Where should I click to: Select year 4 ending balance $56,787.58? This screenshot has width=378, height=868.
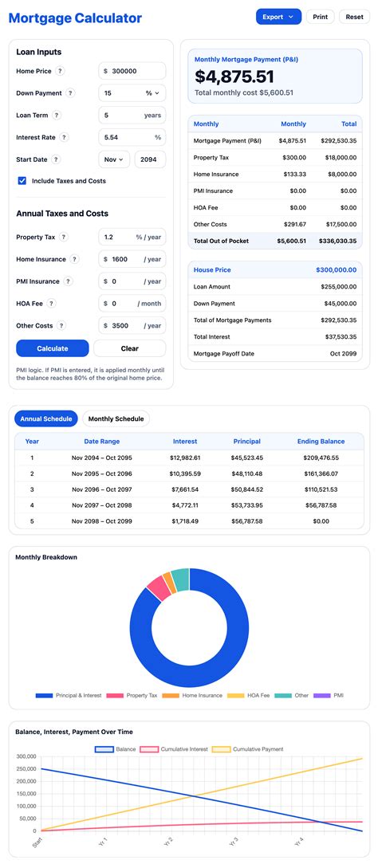[x=321, y=505]
